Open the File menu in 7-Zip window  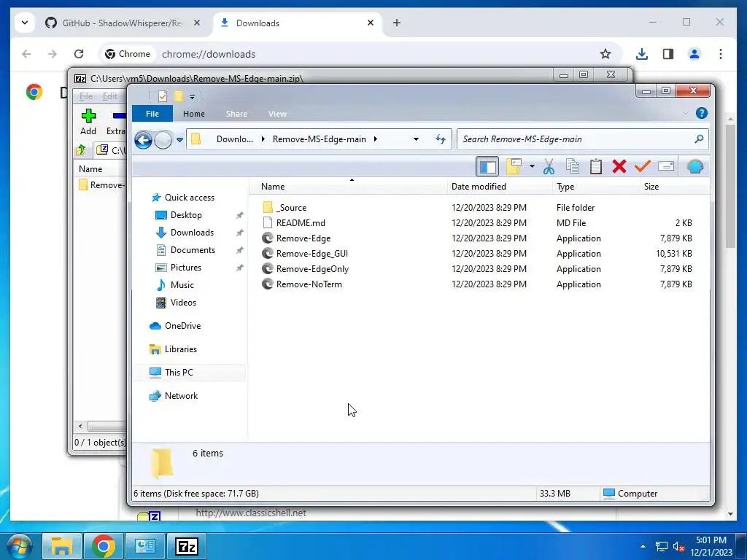pos(86,96)
